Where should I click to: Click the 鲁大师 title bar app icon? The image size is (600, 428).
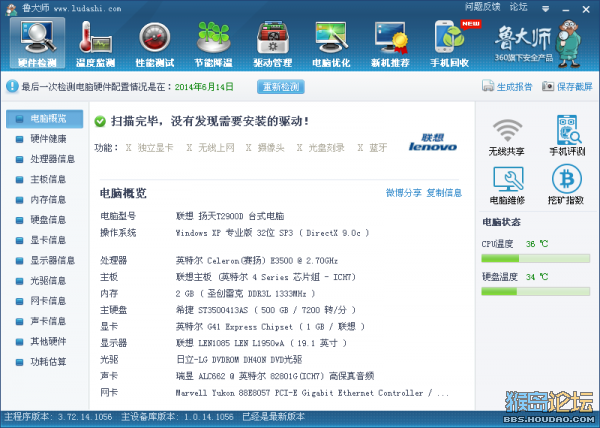(11, 9)
